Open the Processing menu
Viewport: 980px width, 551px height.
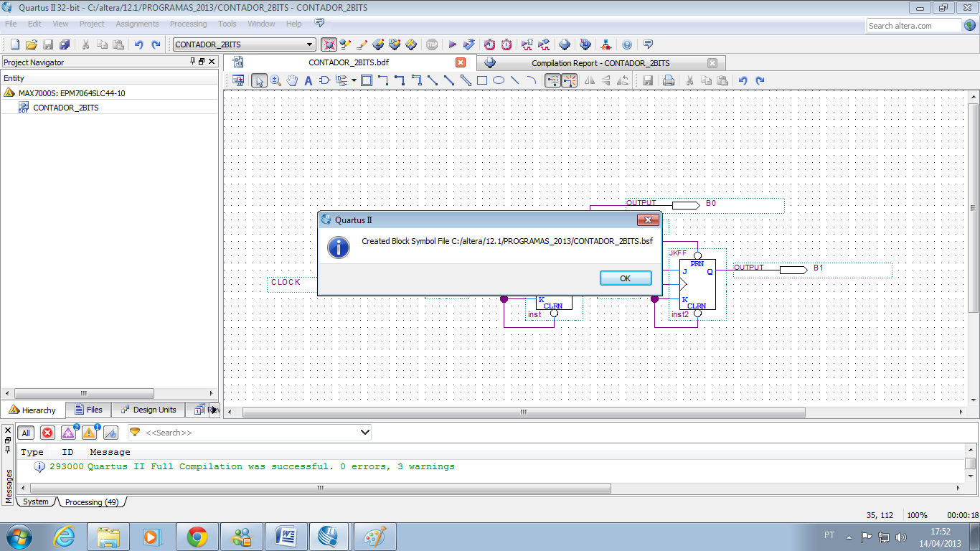[x=188, y=24]
